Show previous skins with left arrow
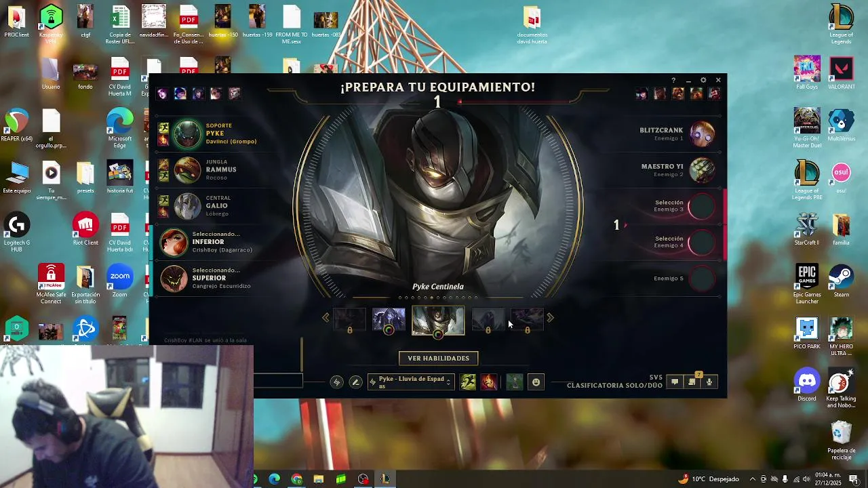 click(325, 317)
